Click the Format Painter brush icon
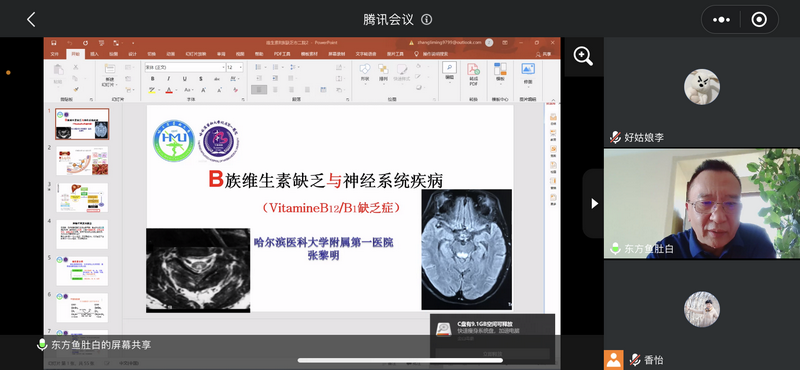Screen dimensions: 800x370 [76, 89]
